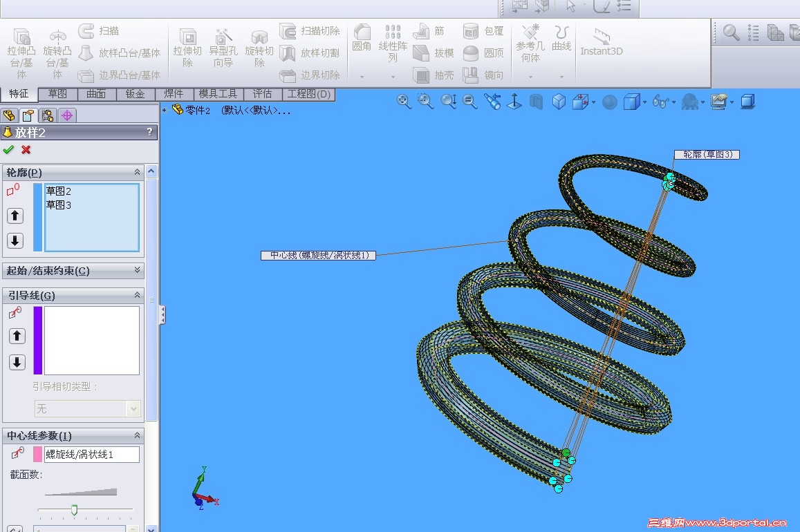Open the Curves (曲线) tool
Image resolution: width=800 pixels, height=532 pixels.
click(561, 38)
